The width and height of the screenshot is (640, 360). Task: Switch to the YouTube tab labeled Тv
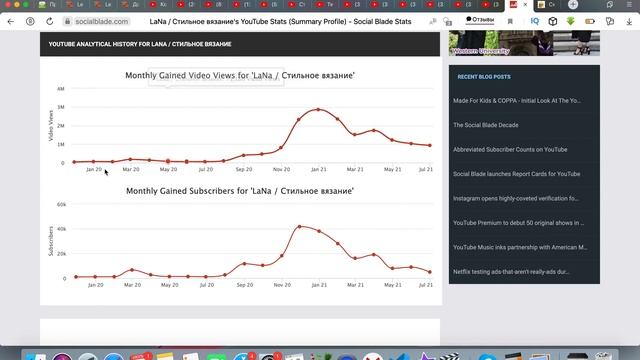324,4
